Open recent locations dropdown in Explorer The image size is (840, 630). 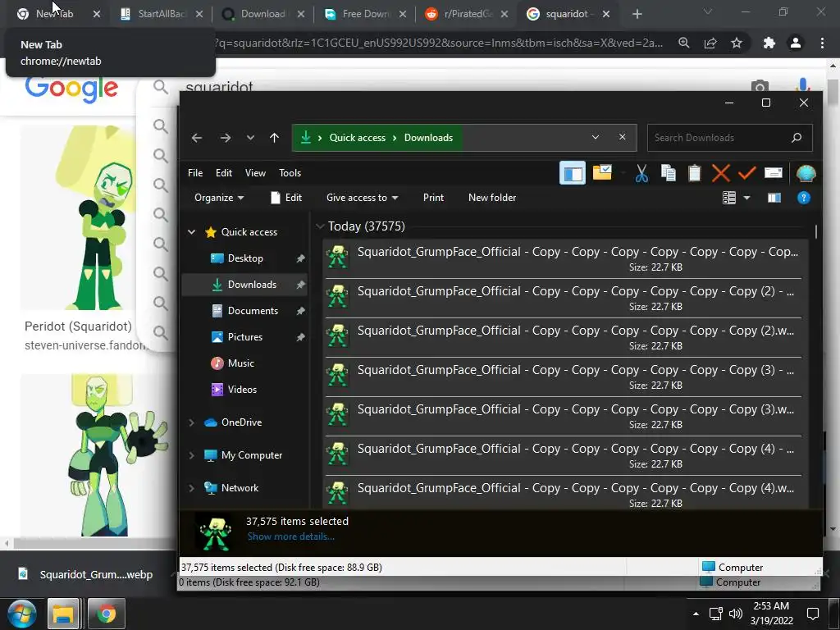(250, 138)
